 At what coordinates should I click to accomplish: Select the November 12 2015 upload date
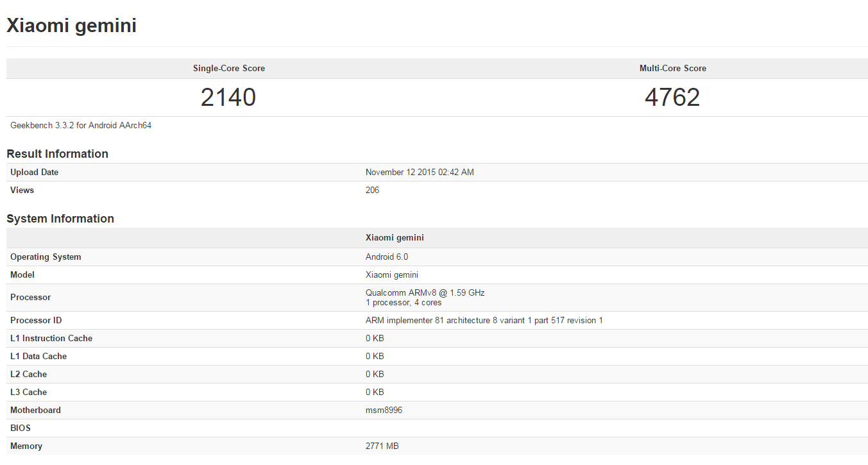click(x=420, y=173)
